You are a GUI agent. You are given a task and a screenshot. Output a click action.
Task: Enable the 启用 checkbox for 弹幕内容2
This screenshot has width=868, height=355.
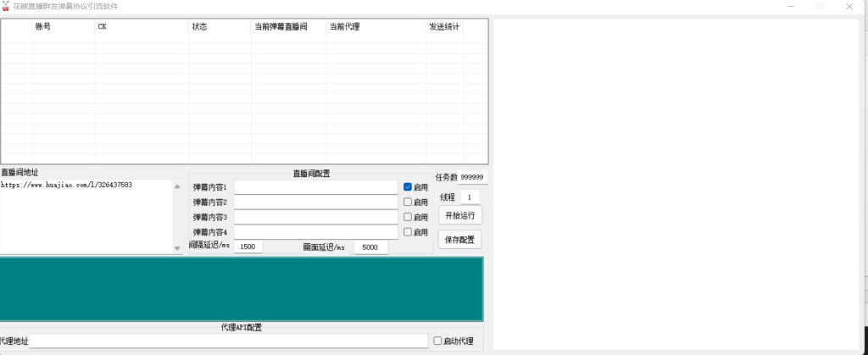[408, 202]
